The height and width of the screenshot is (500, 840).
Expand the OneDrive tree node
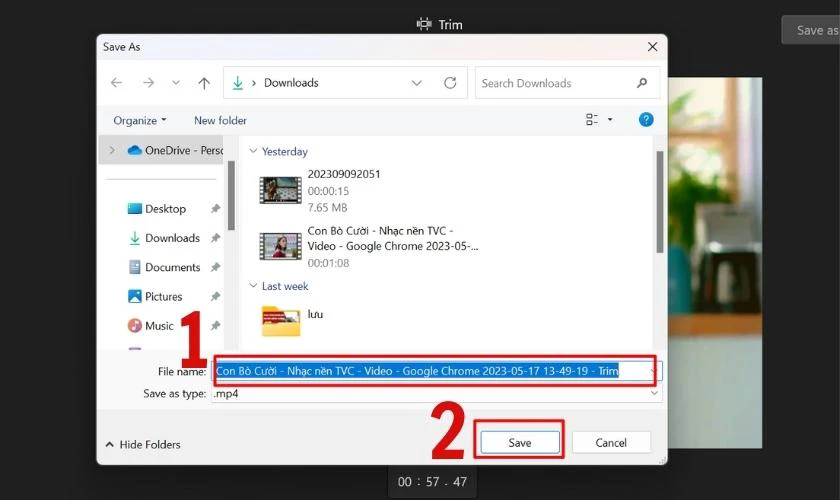click(x=112, y=150)
